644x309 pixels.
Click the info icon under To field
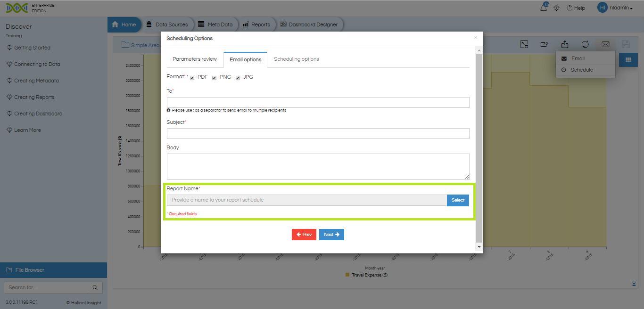point(169,110)
